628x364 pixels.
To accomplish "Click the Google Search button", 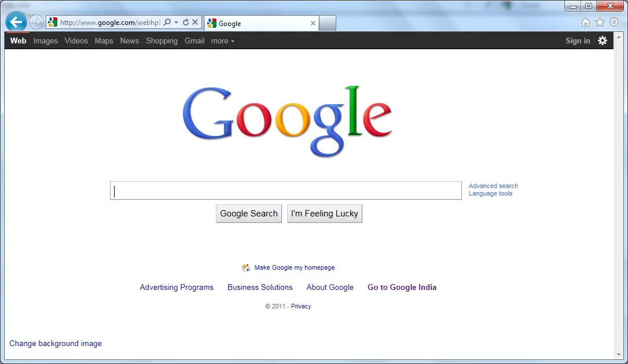I will point(249,214).
